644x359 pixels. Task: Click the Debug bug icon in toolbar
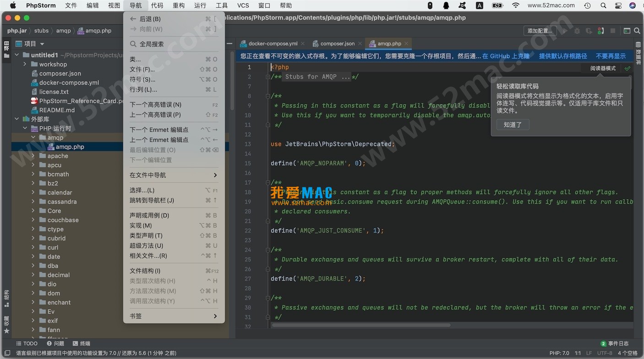tap(577, 31)
